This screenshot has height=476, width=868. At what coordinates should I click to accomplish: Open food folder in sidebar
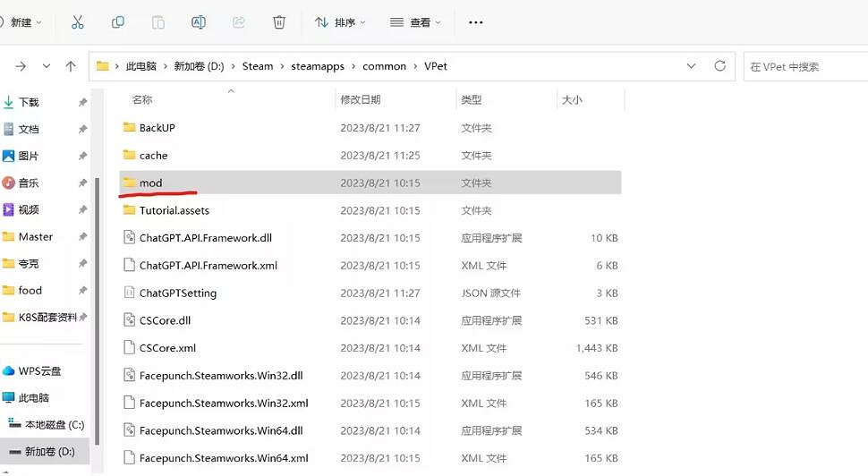tap(30, 291)
